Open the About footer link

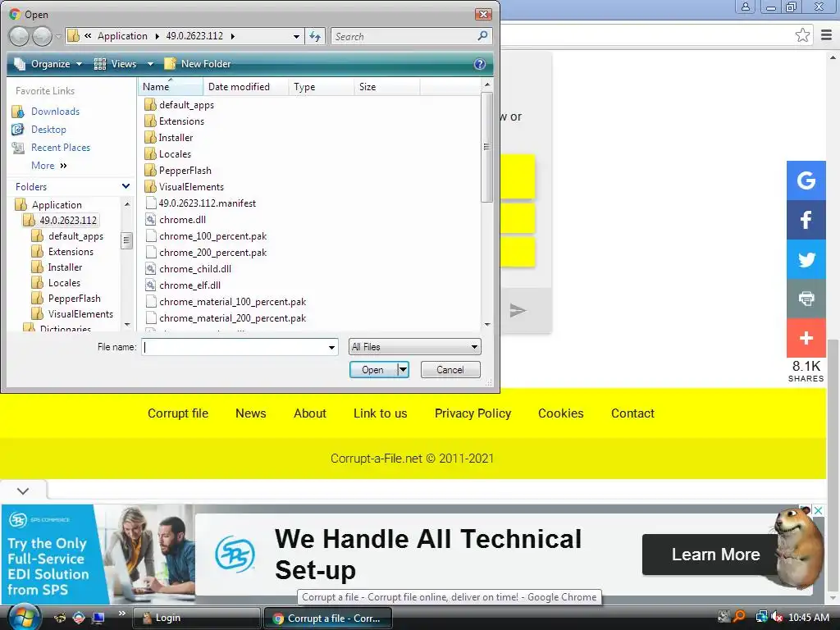coord(309,413)
